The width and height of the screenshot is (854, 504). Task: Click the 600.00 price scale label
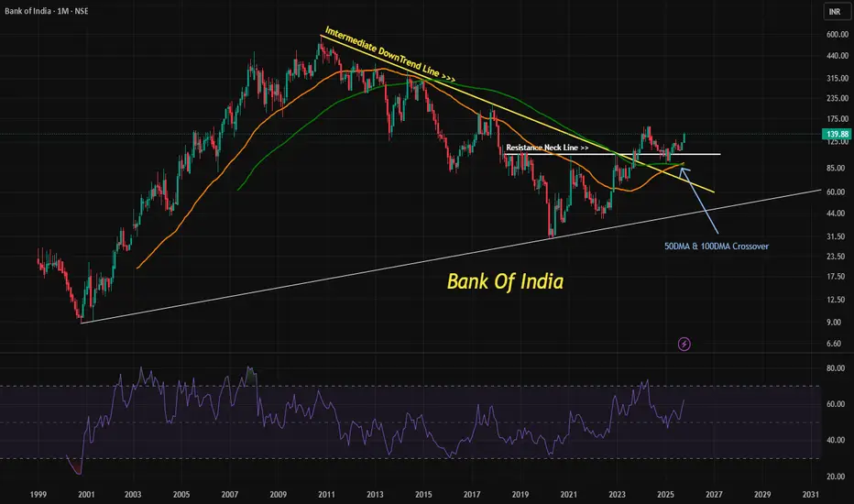coord(838,34)
